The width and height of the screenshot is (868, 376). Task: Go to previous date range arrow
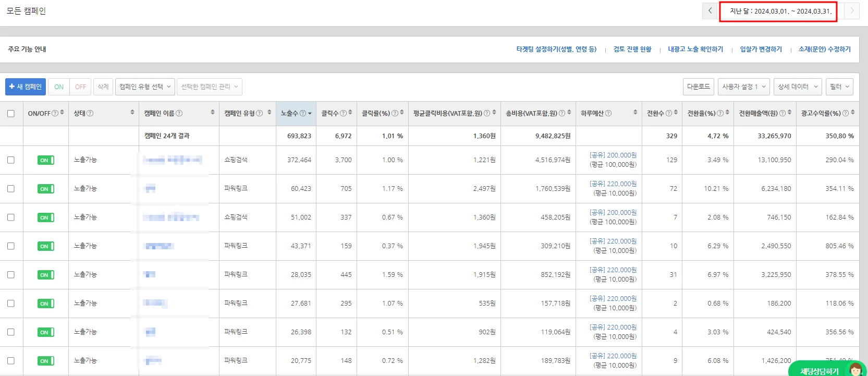[710, 10]
